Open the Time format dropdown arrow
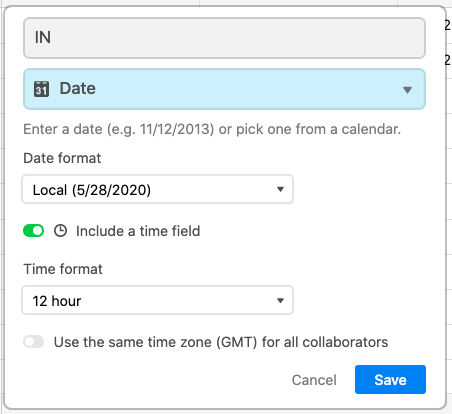Screen dimensions: 452x414 click(280, 300)
